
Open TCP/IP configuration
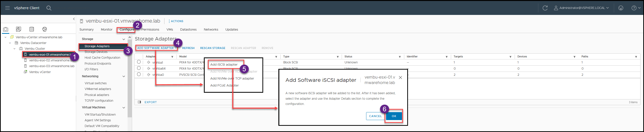coord(99,101)
